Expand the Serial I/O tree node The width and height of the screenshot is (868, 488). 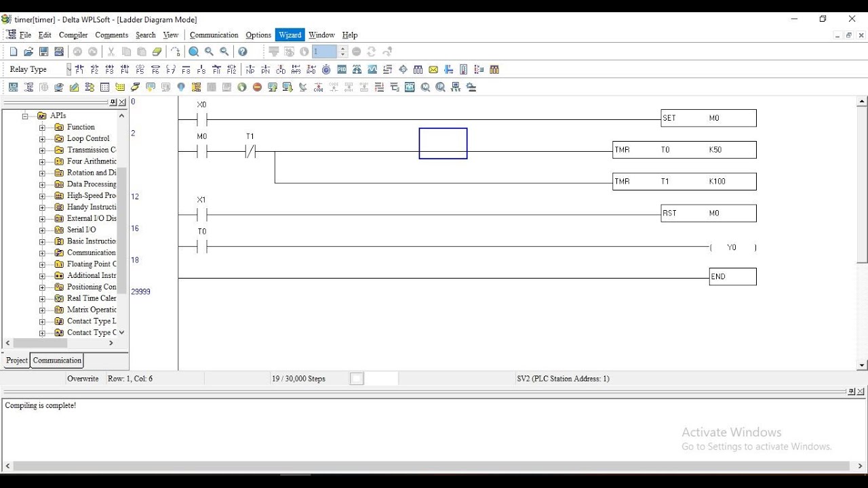point(42,230)
